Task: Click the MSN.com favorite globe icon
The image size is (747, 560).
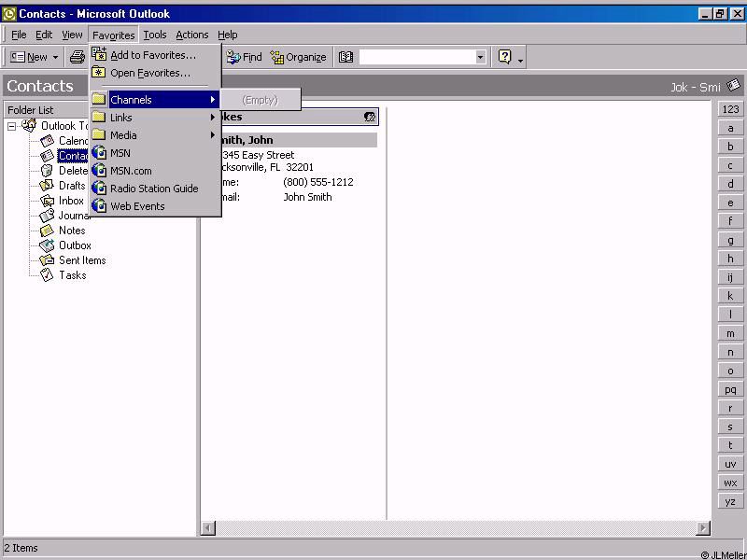Action: click(x=99, y=170)
